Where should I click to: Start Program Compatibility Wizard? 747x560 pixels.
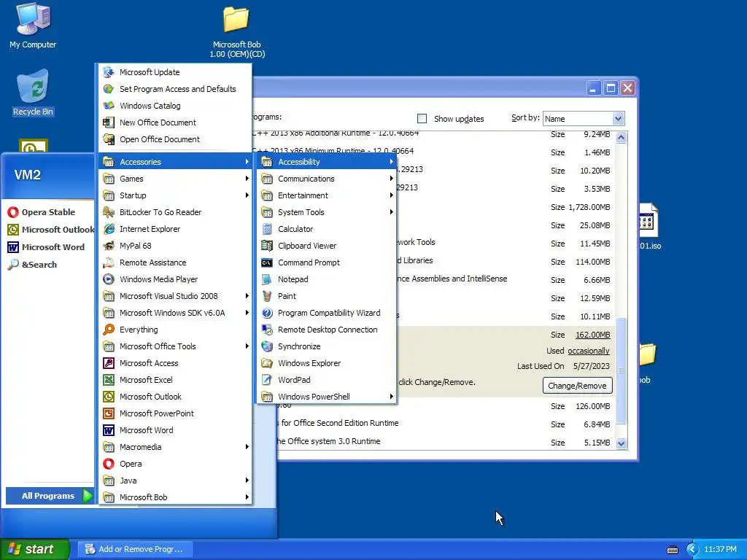pos(327,313)
